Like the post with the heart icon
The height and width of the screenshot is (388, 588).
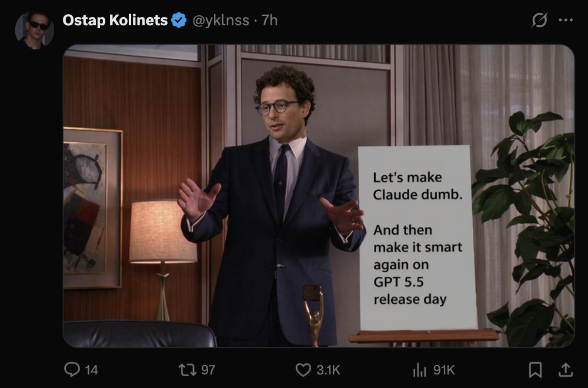click(303, 369)
